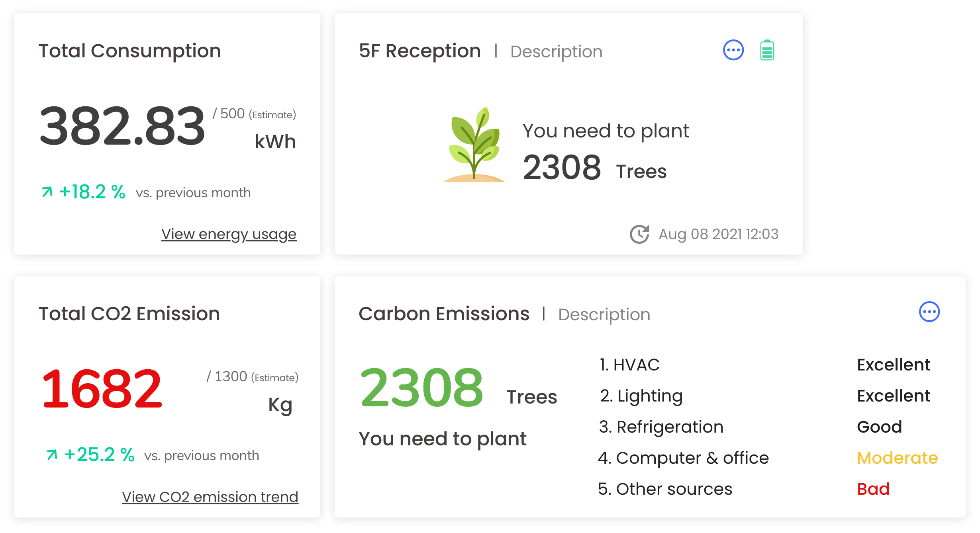Open the options menu on 5F Reception card
The width and height of the screenshot is (980, 533).
(x=733, y=50)
